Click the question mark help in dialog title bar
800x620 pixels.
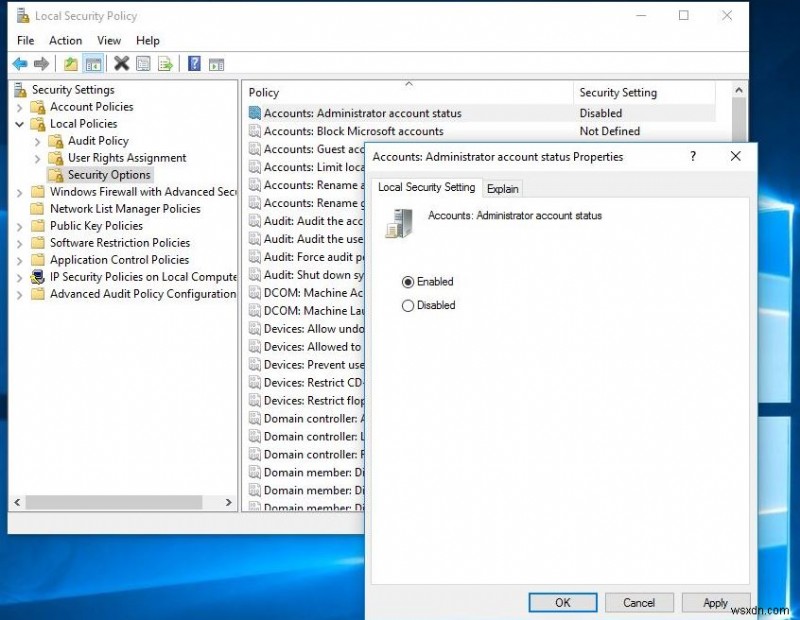pyautogui.click(x=692, y=157)
